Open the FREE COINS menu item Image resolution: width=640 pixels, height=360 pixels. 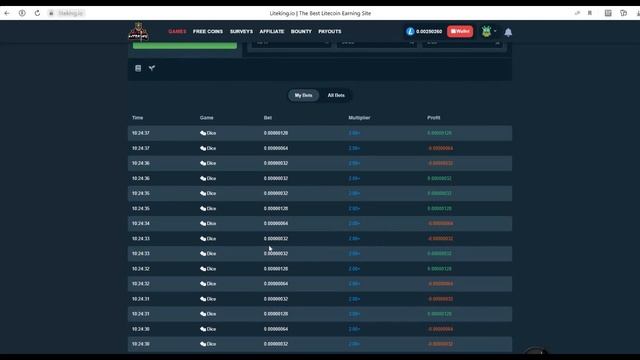pos(208,31)
